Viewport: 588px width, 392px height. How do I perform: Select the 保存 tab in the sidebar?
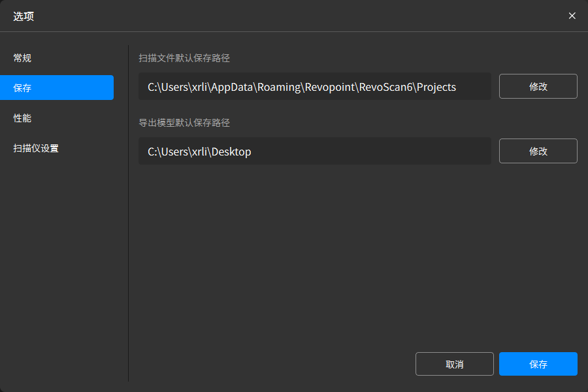point(57,88)
